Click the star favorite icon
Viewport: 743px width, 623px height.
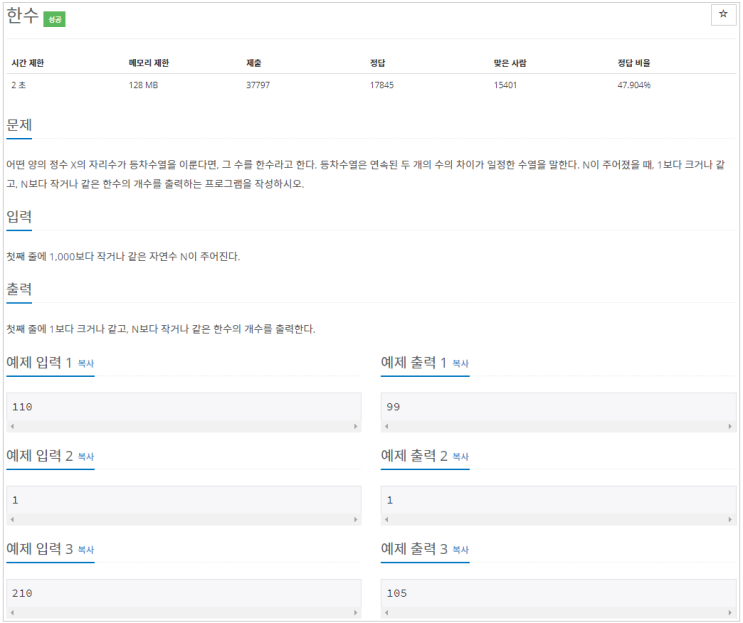[x=723, y=14]
